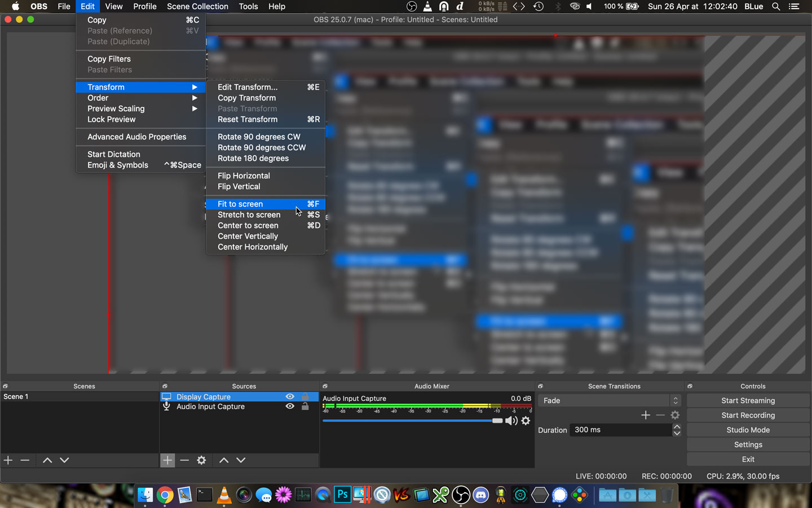This screenshot has height=508, width=812.
Task: Open Settings from Controls panel
Action: [748, 444]
